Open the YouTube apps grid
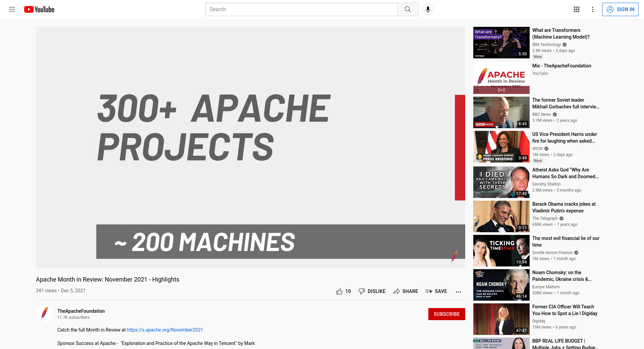644x349 pixels. [x=577, y=9]
